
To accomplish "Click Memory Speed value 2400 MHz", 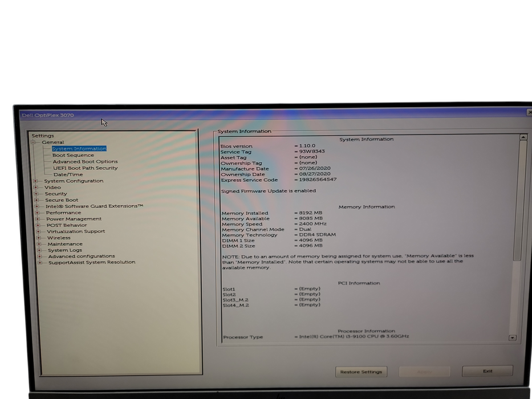I will [312, 223].
